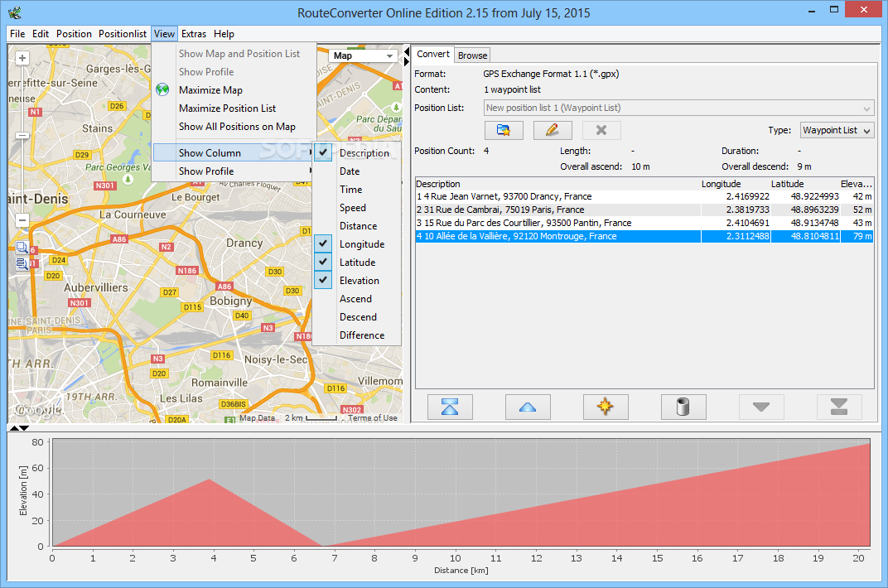Viewport: 888px width, 588px height.
Task: Click the globe icon beside Maximize Map
Action: coord(162,89)
